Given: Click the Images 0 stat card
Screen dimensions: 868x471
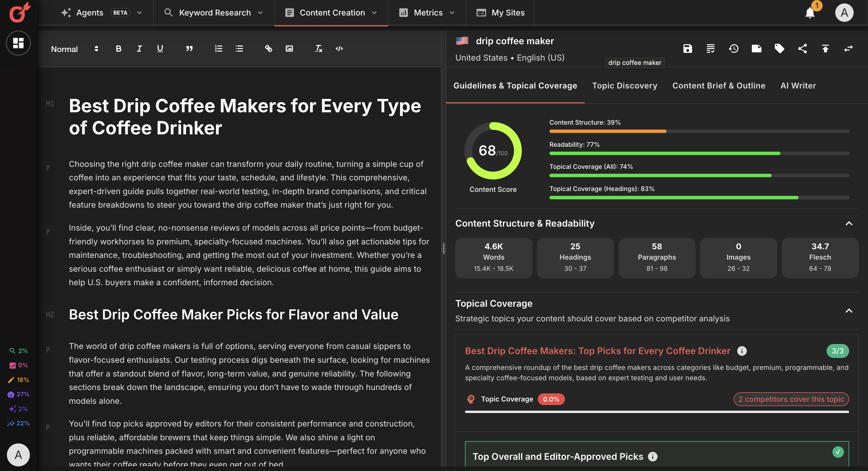Looking at the screenshot, I should (738, 258).
